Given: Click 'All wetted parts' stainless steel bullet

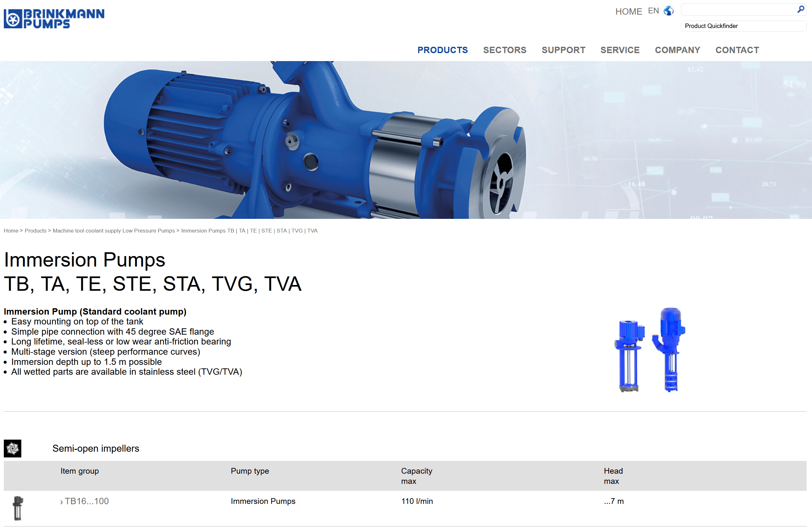Looking at the screenshot, I should click(126, 372).
